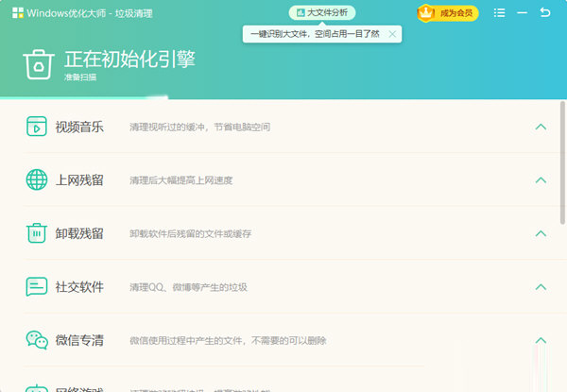Collapse the 卸载残留 section chevron
The image size is (567, 392).
pos(541,233)
